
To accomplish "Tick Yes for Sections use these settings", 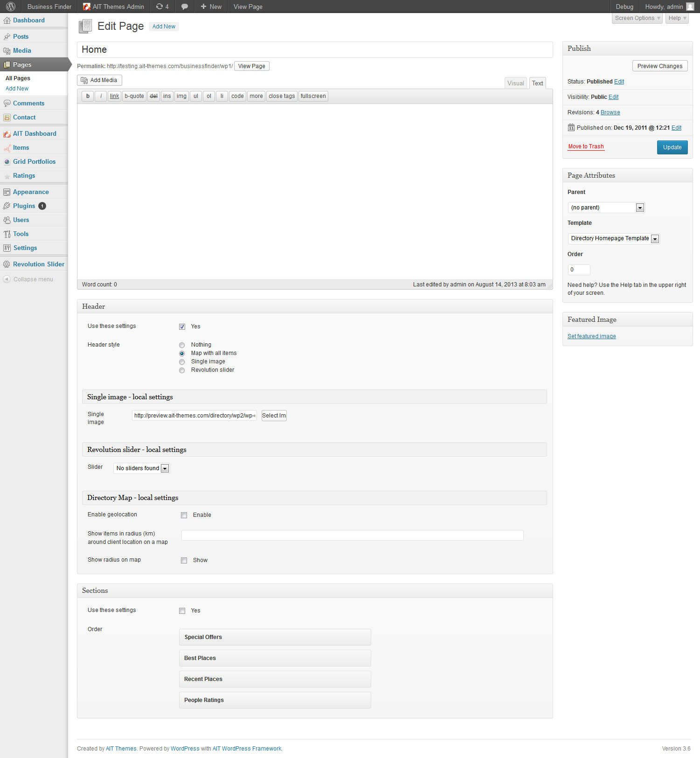I will 182,611.
